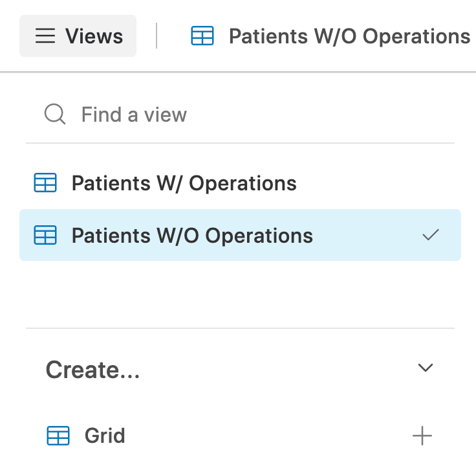Click the Grid icon under Create

pos(58,436)
